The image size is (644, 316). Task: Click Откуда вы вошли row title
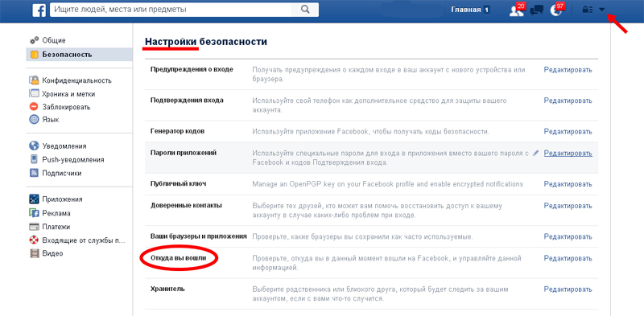[178, 258]
